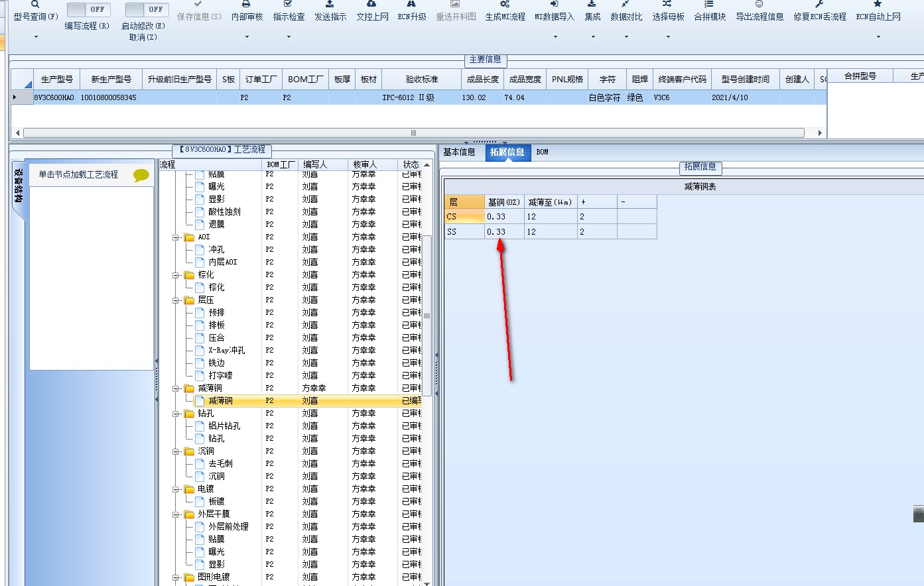Click the folder icon beside 电镀
This screenshot has width=924, height=586.
[x=189, y=489]
